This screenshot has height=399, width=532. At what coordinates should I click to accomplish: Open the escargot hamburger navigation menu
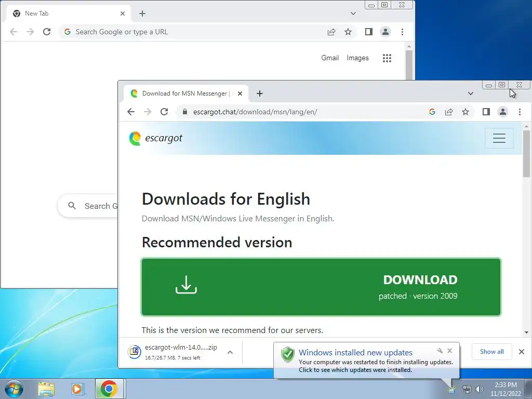pos(499,138)
